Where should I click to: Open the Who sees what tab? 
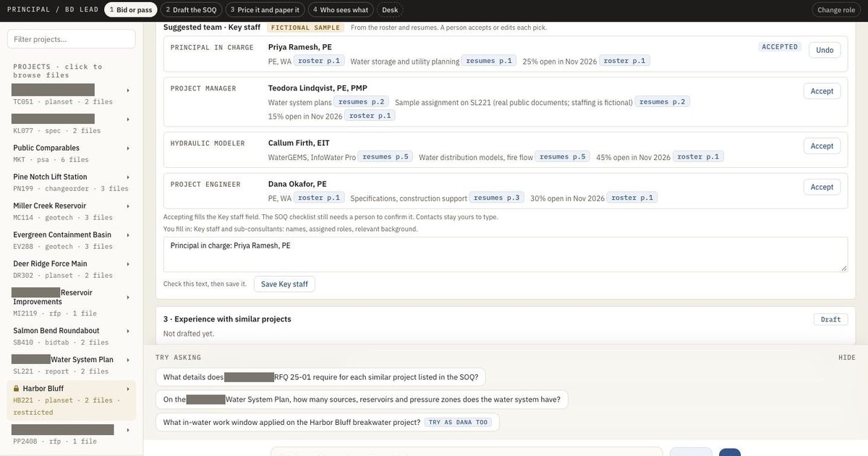tap(341, 9)
